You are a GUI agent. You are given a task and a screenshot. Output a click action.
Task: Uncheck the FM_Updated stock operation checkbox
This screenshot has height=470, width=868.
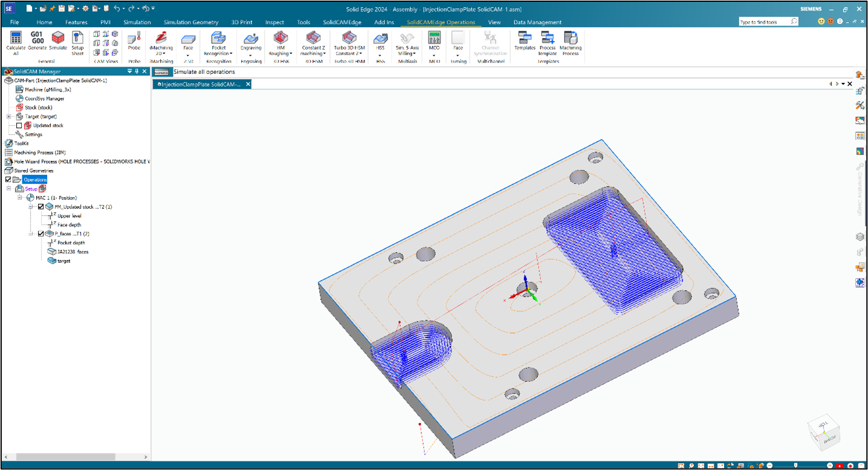tap(41, 207)
